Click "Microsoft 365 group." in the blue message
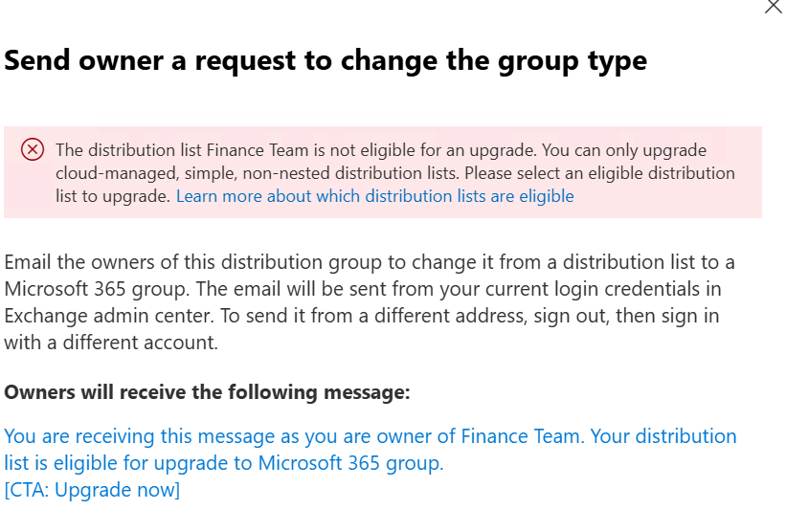786x532 pixels. pyautogui.click(x=351, y=463)
